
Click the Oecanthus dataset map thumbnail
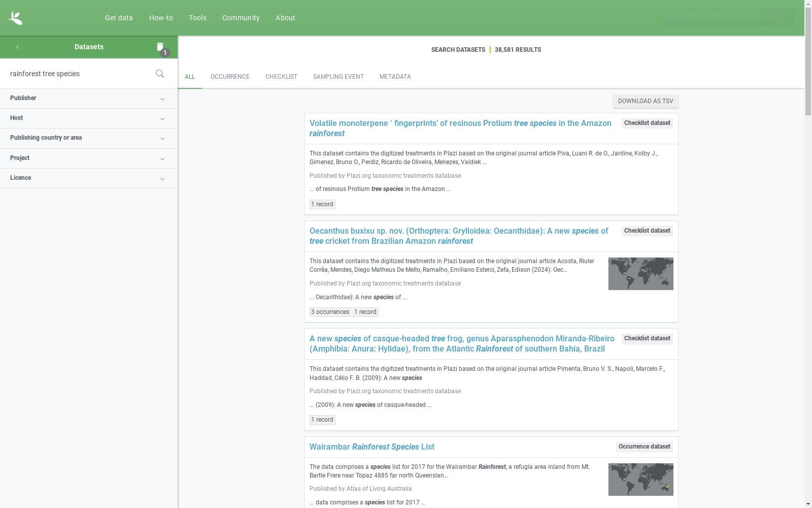pos(640,274)
